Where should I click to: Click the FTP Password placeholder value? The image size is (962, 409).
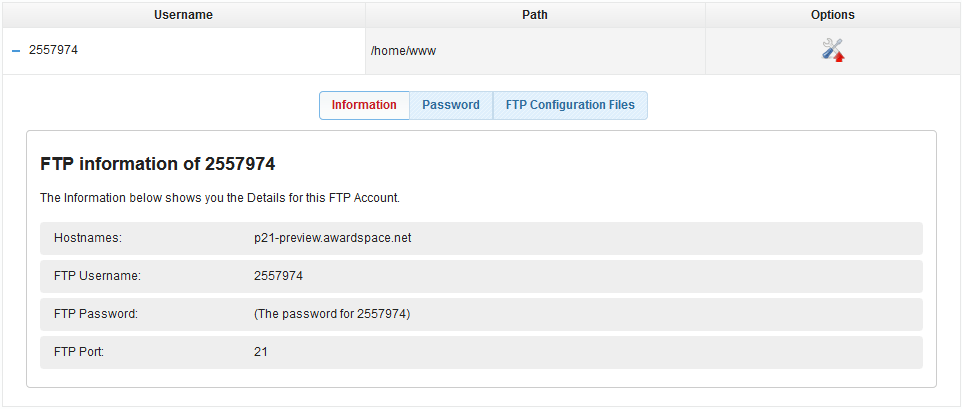(332, 314)
